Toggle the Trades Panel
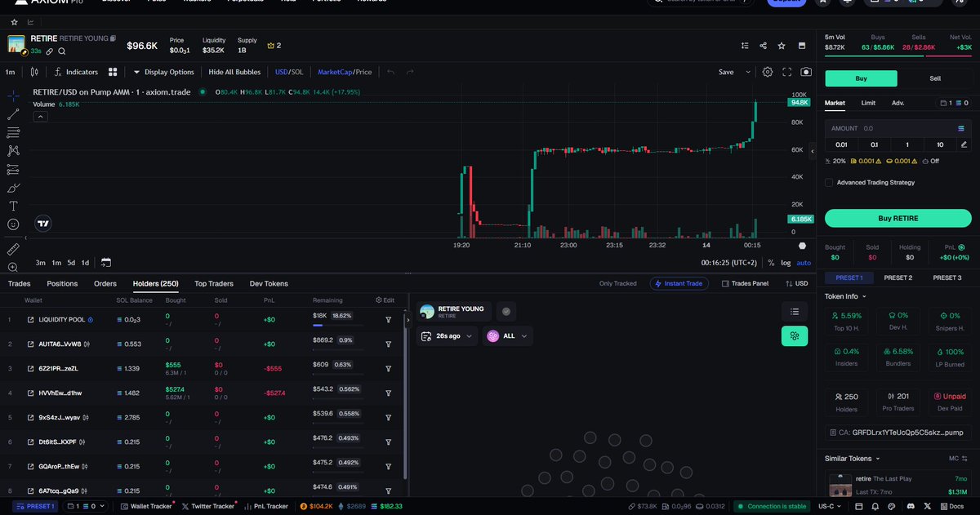Viewport: 980px width, 515px height. (x=745, y=284)
